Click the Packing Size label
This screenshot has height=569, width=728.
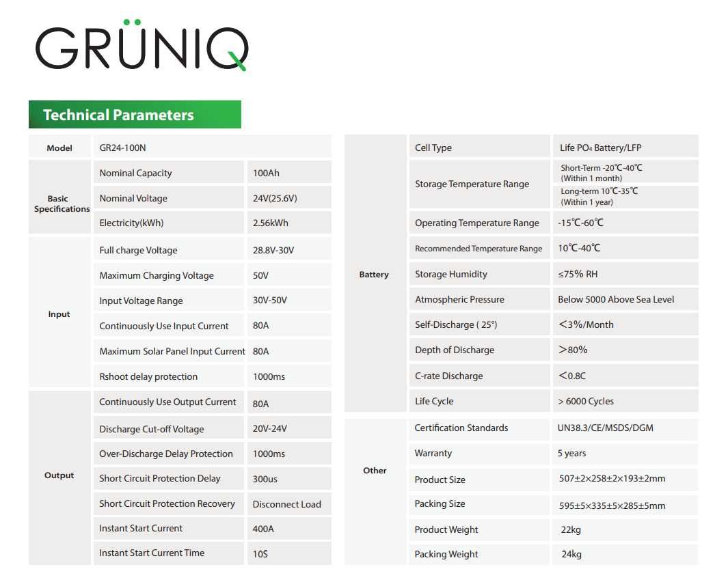[x=440, y=503]
